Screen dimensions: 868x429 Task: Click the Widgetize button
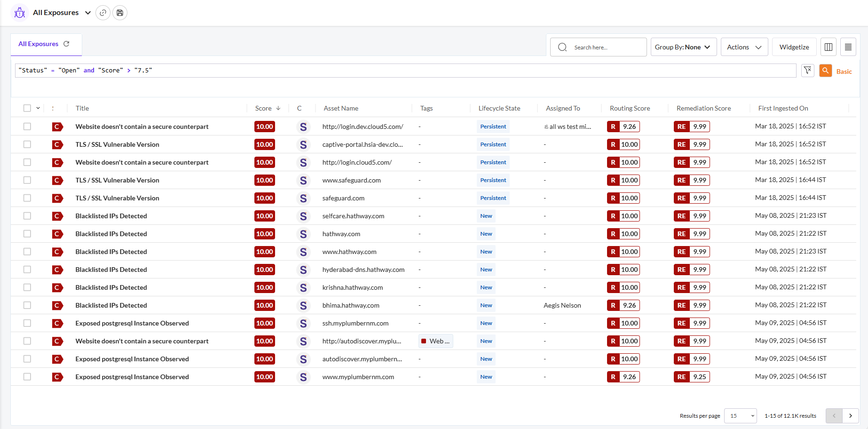pos(794,47)
